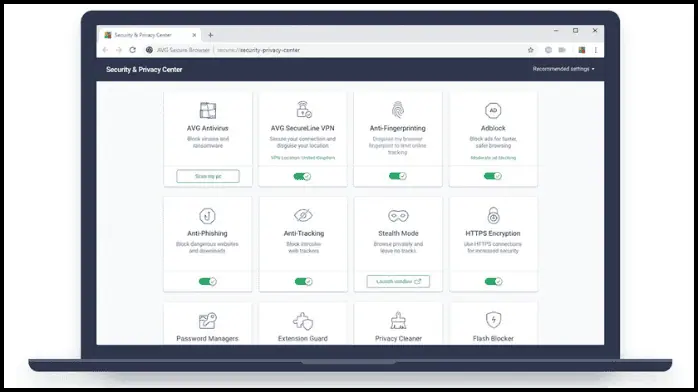Click the Anti-Phishing hook icon

(207, 216)
